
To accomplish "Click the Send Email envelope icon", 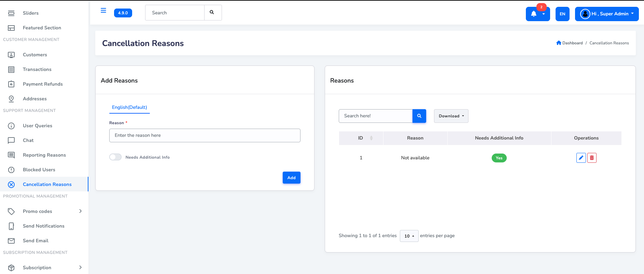I will click(11, 241).
